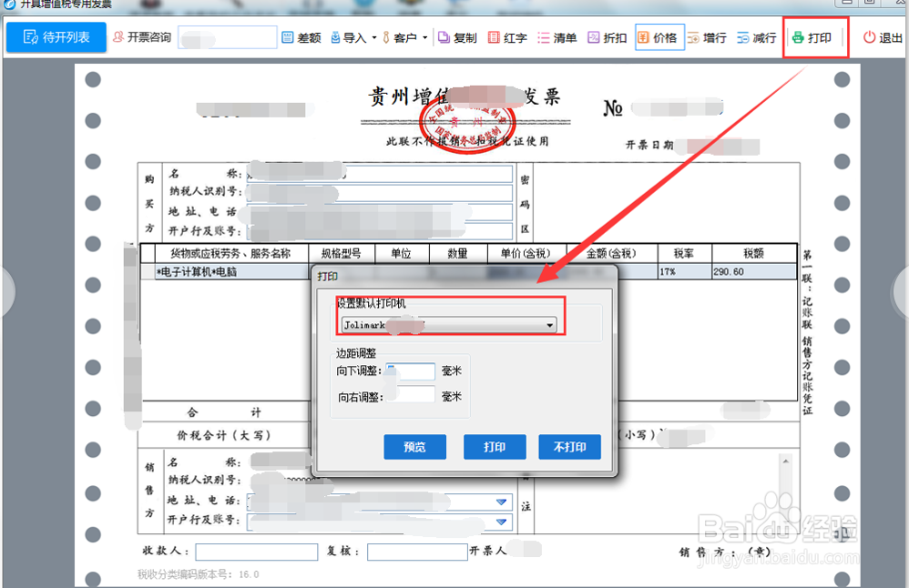Viewport: 909px width, 588px height.
Task: Click the 290.60 tax amount cell
Action: [x=754, y=271]
